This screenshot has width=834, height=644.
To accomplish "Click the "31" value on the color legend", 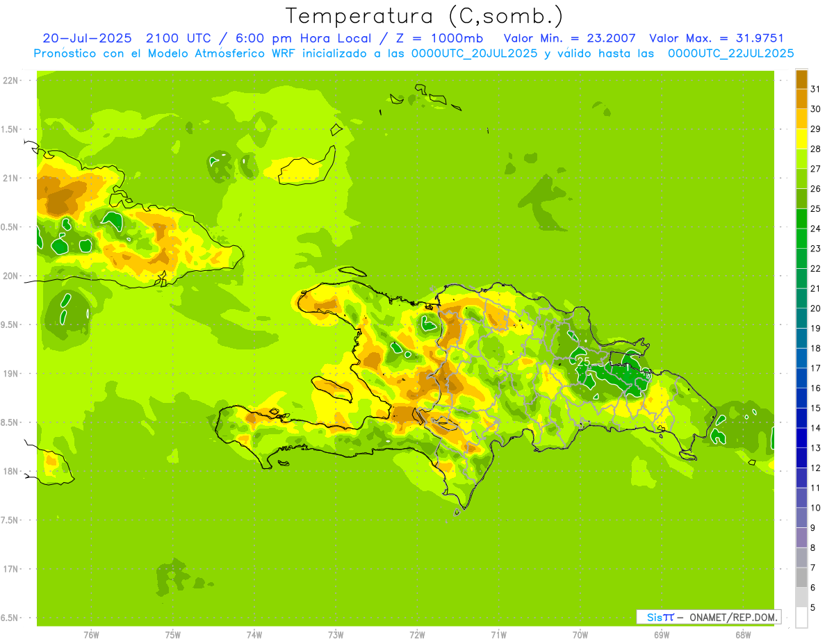I will click(816, 89).
